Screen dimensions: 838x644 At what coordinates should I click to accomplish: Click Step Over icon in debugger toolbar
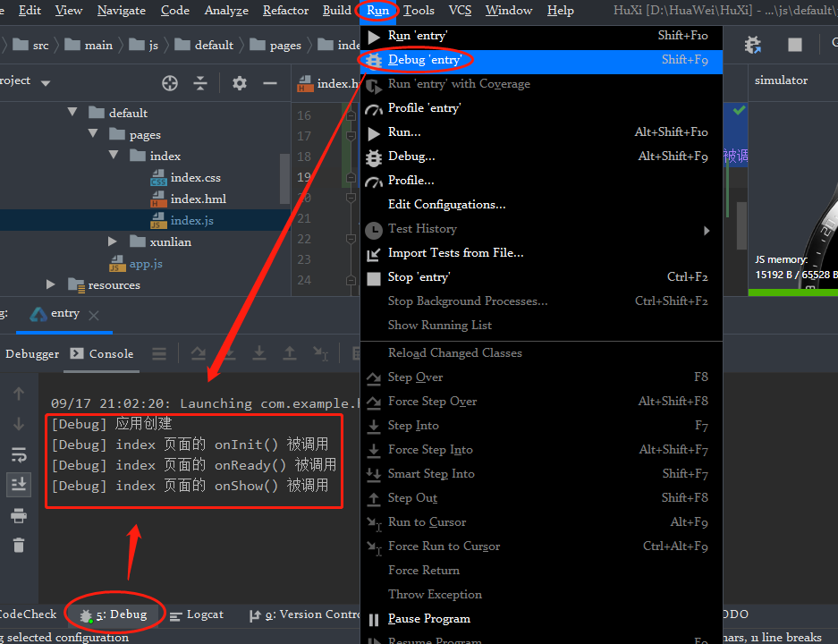[199, 353]
